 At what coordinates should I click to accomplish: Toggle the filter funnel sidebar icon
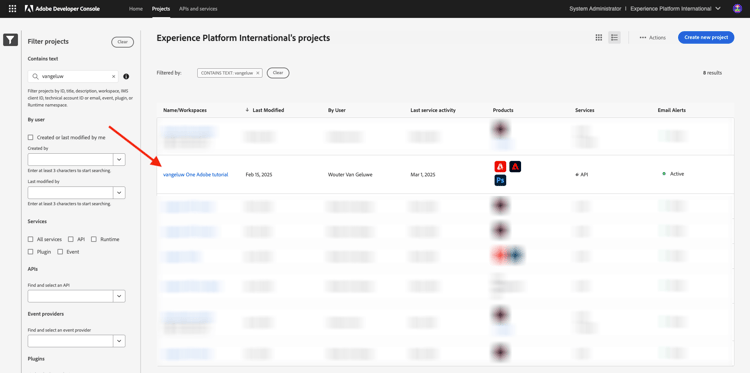11,40
